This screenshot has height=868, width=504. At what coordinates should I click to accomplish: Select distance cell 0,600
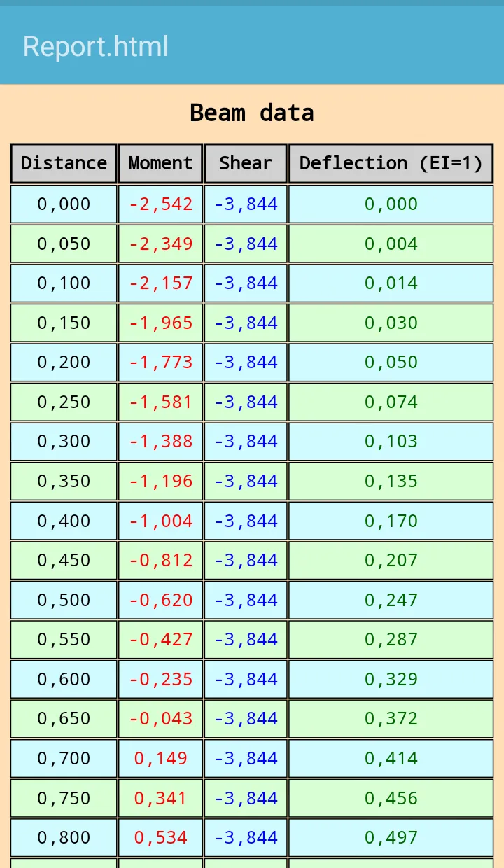[64, 679]
